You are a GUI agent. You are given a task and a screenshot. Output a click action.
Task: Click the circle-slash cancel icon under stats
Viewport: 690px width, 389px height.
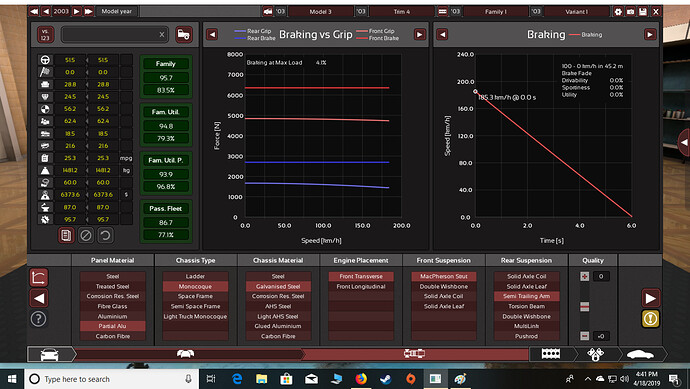[86, 235]
